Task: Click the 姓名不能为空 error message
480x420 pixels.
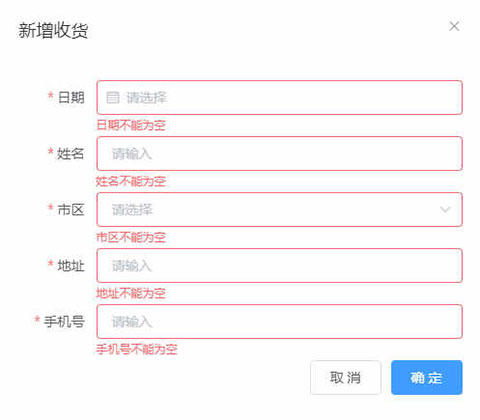Action: (x=131, y=181)
